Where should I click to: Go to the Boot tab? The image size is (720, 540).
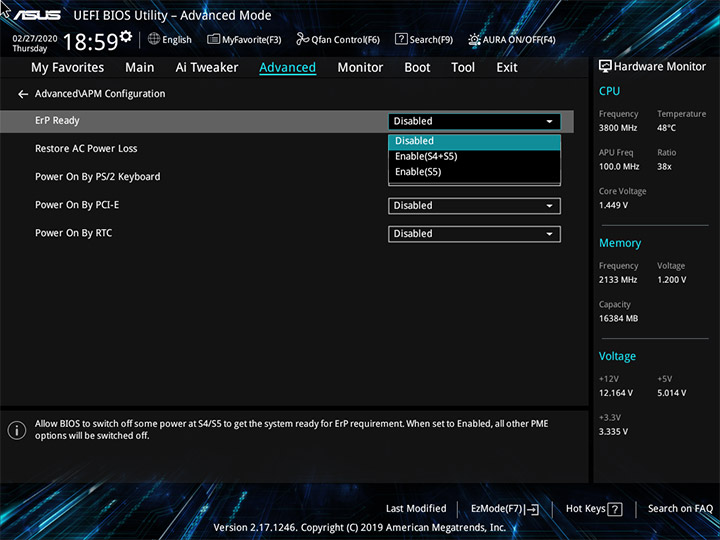pyautogui.click(x=417, y=68)
